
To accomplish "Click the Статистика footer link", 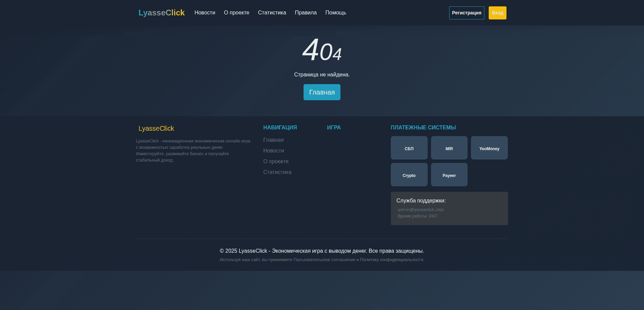I will click(277, 172).
